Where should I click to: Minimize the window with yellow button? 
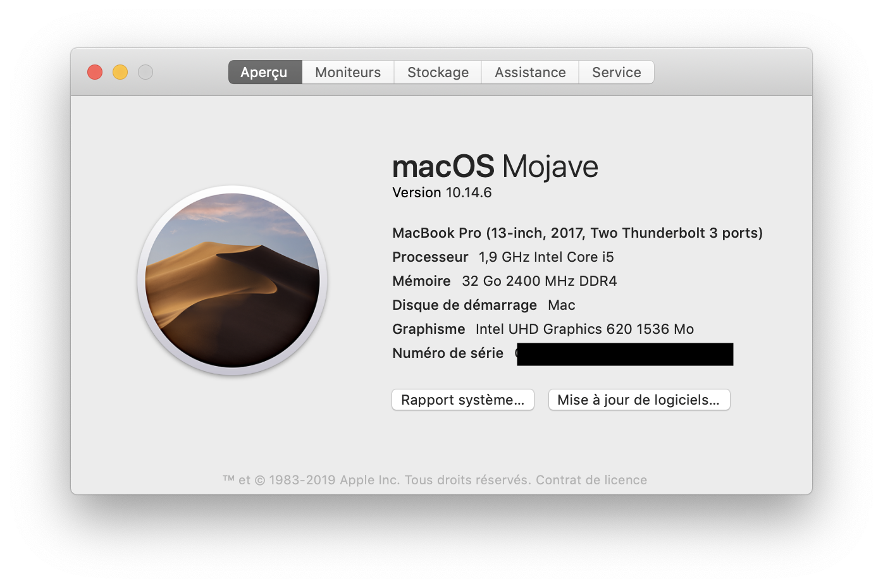pyautogui.click(x=120, y=72)
